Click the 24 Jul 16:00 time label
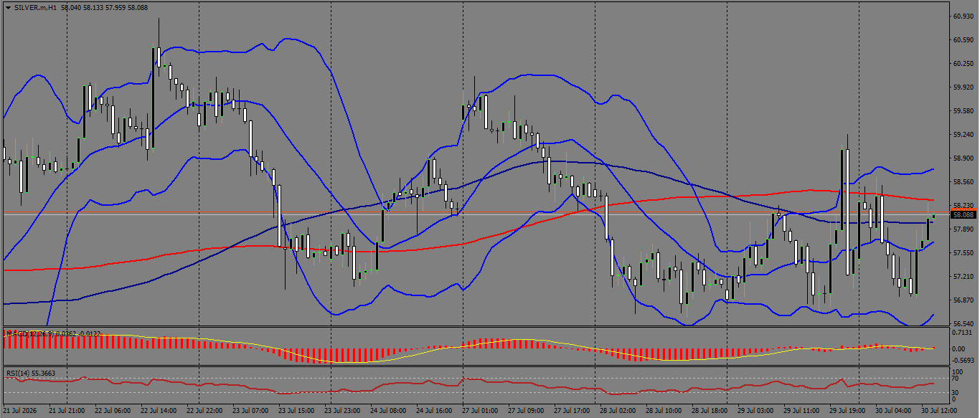The image size is (980, 418). click(x=433, y=412)
